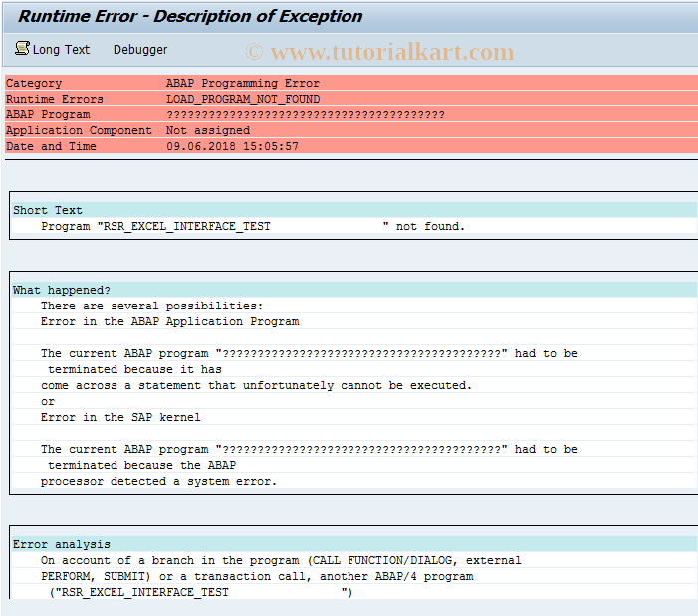698x616 pixels.
Task: Select the RSR_EXCEL_INTERFACE_TEST not found line
Action: pos(253,226)
